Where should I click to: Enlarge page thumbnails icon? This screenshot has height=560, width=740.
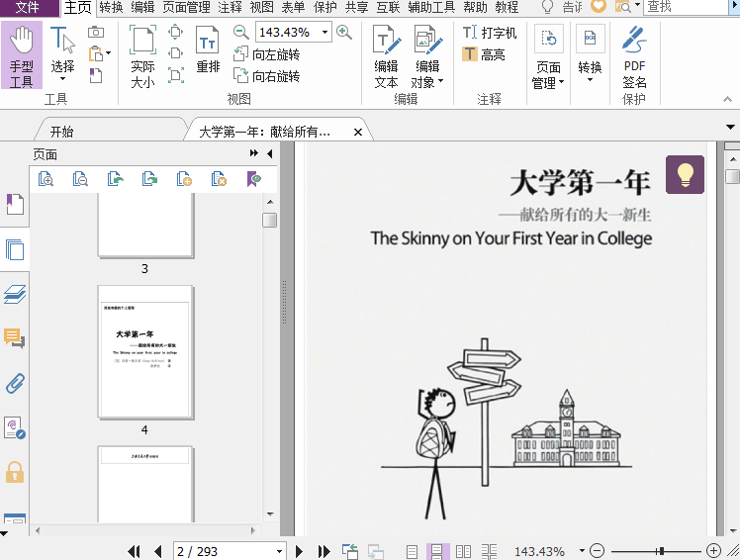click(x=46, y=179)
